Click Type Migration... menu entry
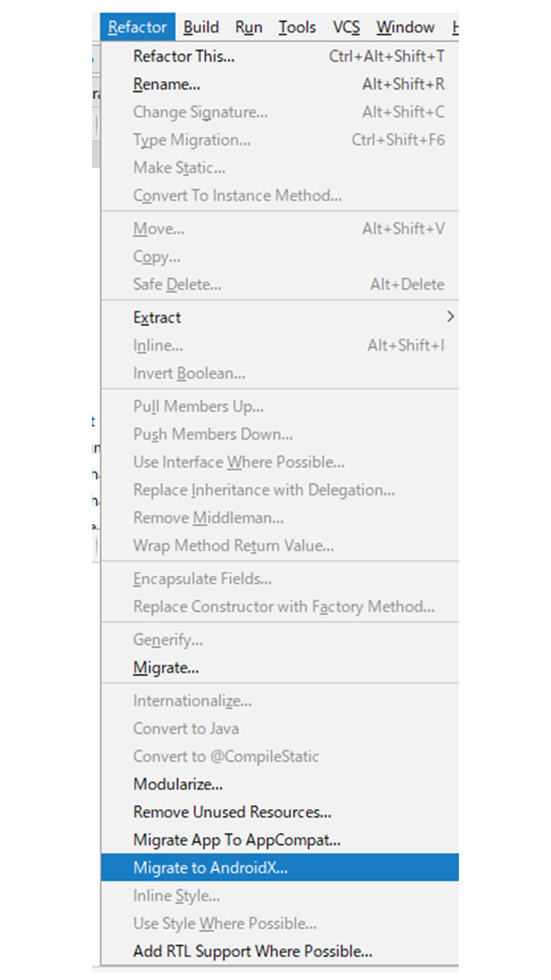This screenshot has height=980, width=551. [x=280, y=140]
